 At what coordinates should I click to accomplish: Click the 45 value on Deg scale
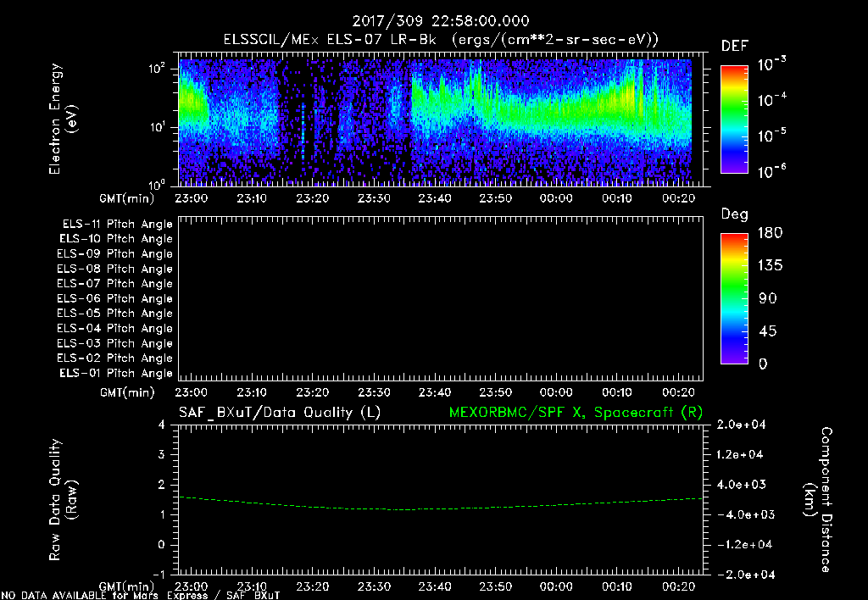click(x=768, y=331)
